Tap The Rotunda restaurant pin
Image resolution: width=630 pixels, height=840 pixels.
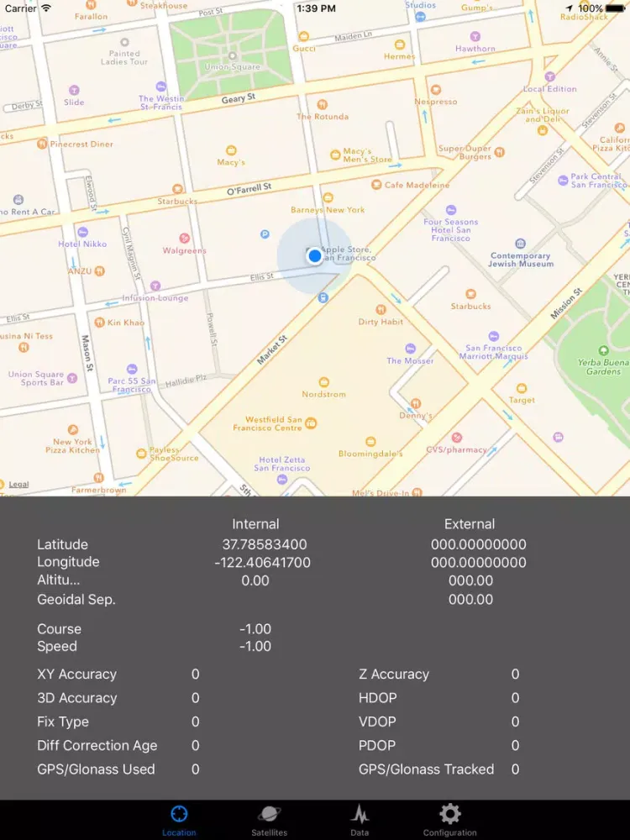pos(322,104)
